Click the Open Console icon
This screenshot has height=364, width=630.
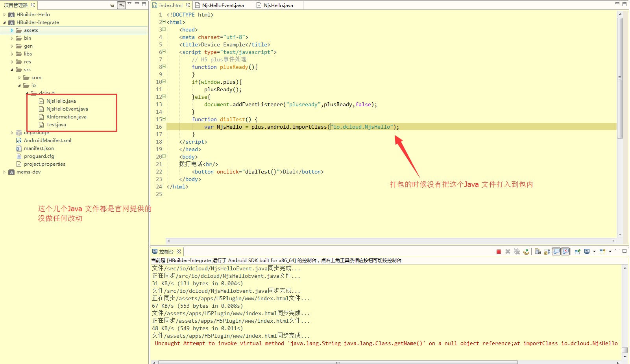602,252
